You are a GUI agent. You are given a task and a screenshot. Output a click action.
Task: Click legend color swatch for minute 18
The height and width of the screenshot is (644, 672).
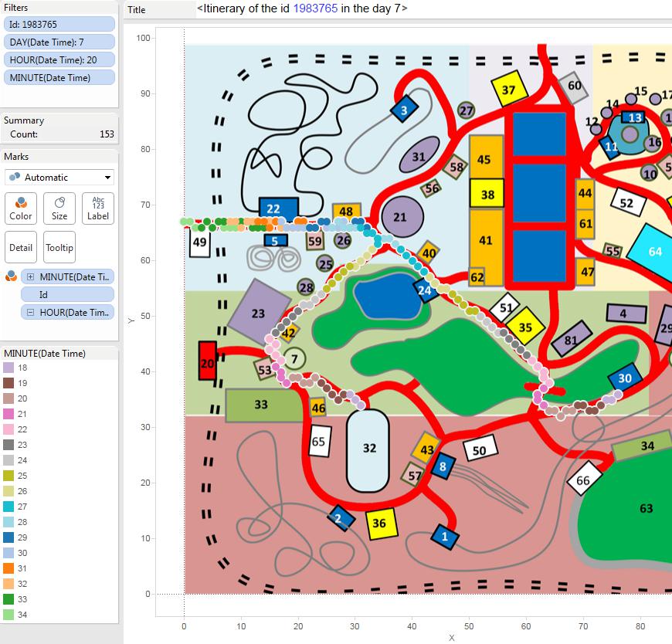(10, 368)
